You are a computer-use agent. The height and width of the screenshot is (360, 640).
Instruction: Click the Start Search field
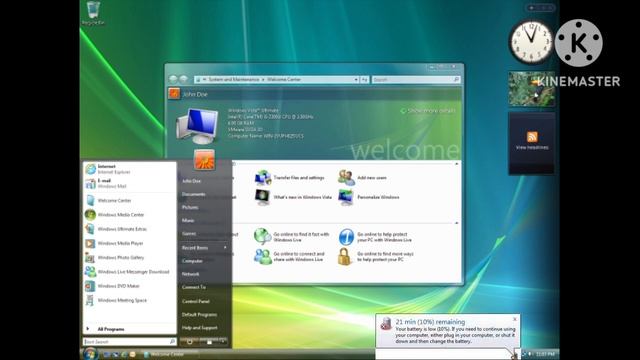click(x=129, y=342)
